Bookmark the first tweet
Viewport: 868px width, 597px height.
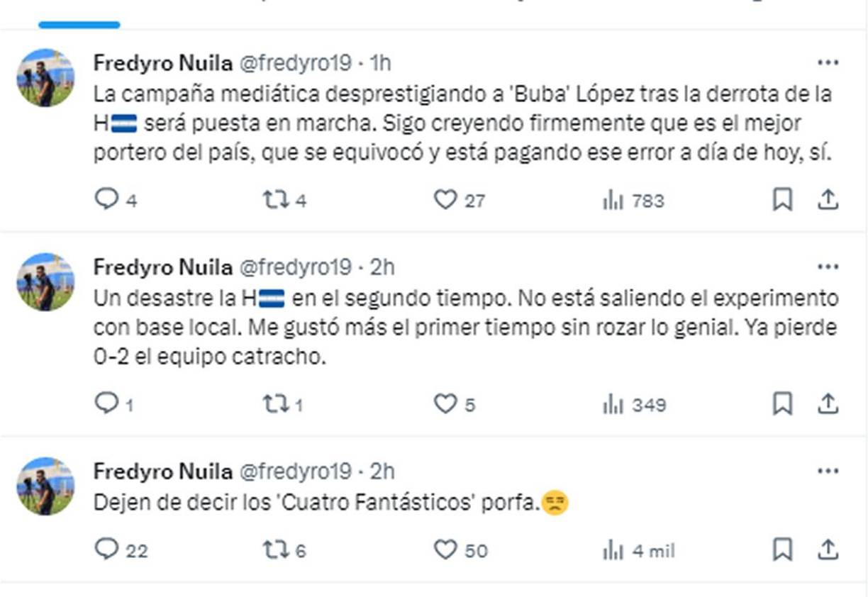(x=782, y=201)
